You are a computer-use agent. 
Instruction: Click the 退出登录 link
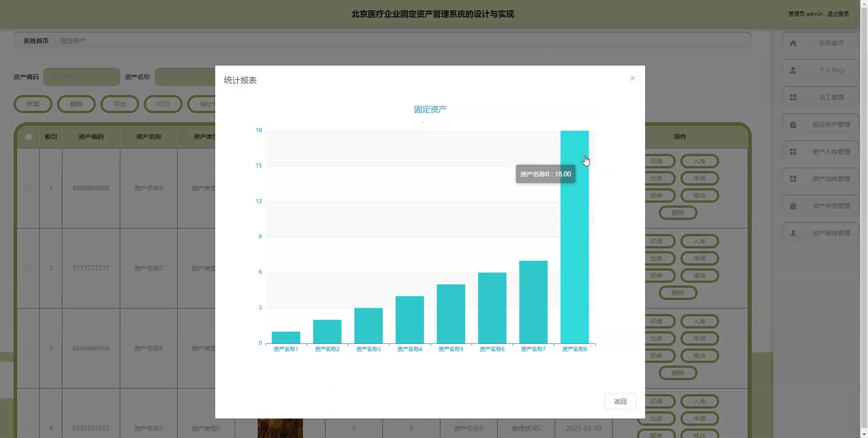[x=838, y=14]
